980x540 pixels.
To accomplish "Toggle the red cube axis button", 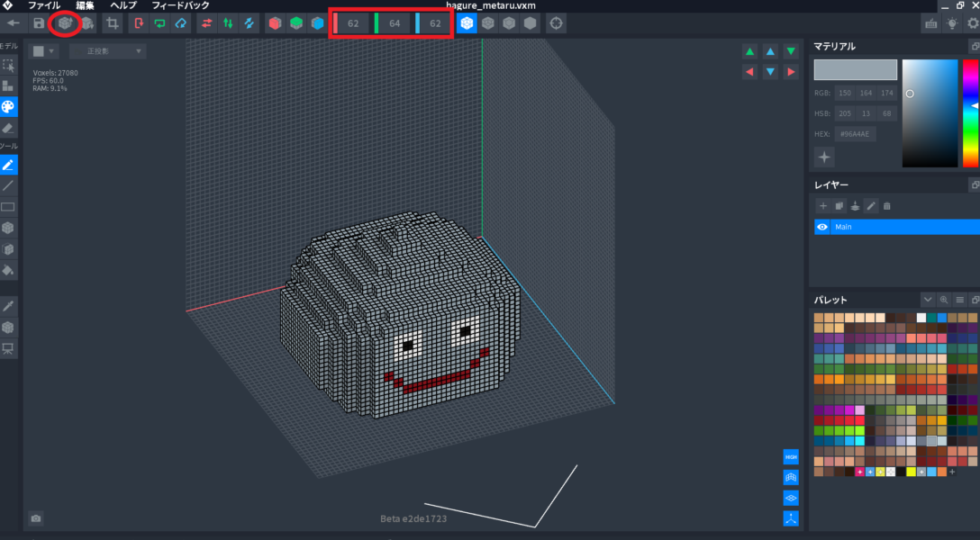I will [275, 23].
